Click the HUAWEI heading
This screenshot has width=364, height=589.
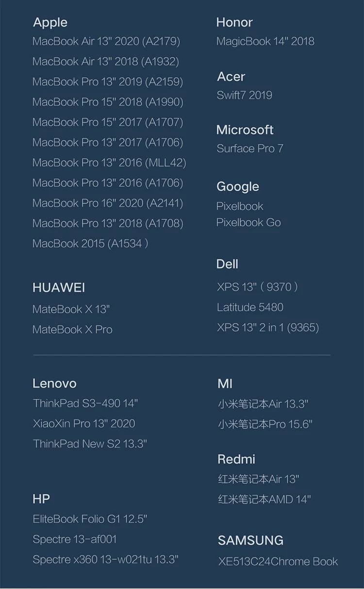(59, 287)
